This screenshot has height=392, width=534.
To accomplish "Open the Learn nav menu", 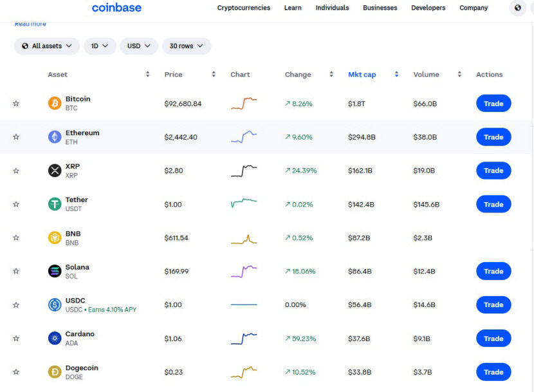I will pos(293,8).
